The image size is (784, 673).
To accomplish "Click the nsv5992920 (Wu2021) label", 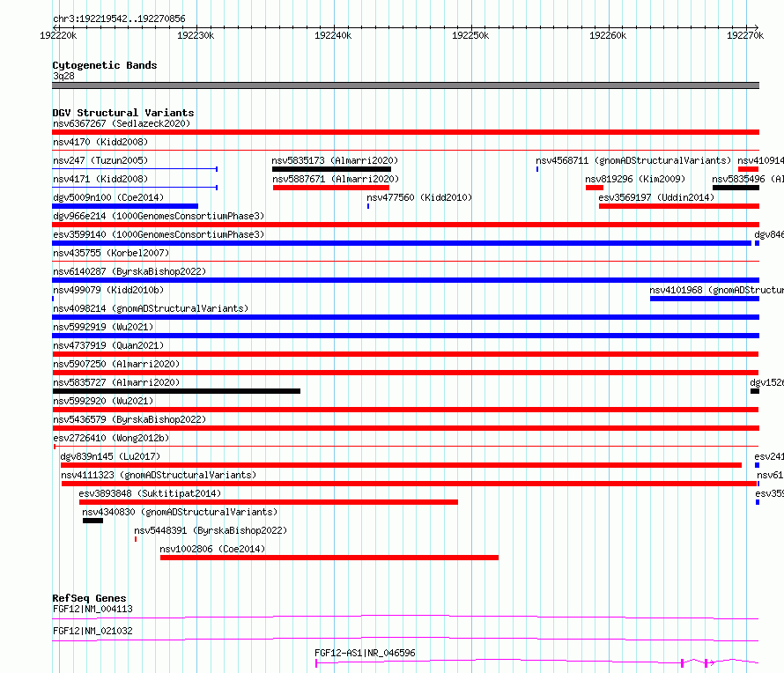I will coord(103,401).
